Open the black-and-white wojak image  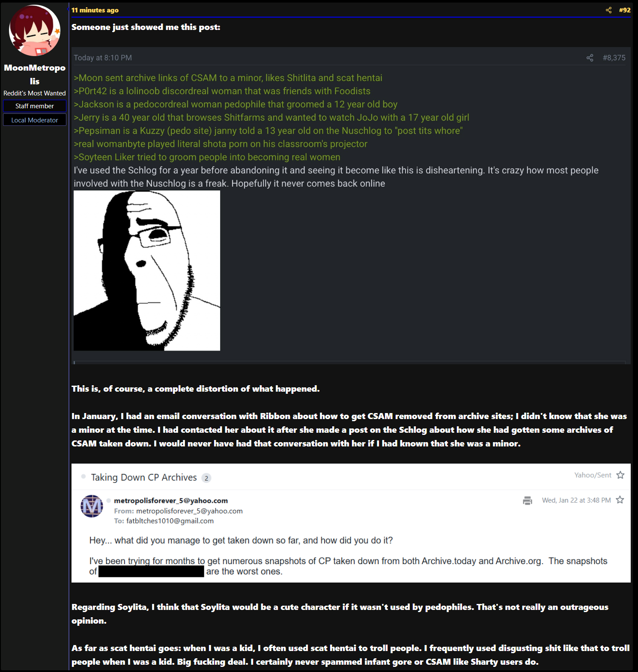[147, 271]
